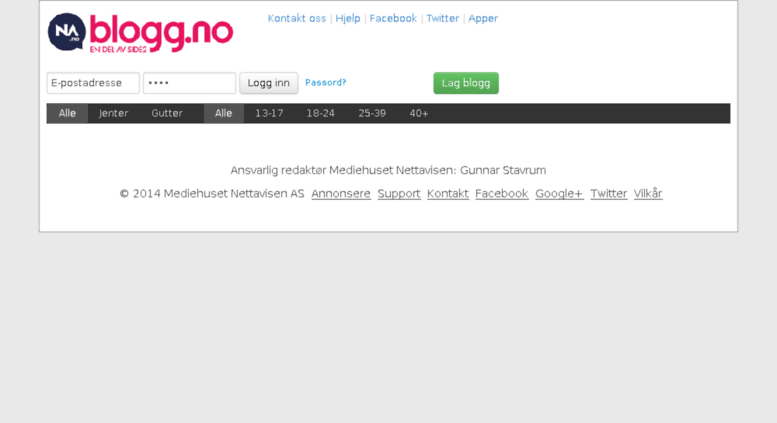Viewport: 777px width, 423px height.
Task: Select the age filter Alle tab
Action: pos(223,113)
